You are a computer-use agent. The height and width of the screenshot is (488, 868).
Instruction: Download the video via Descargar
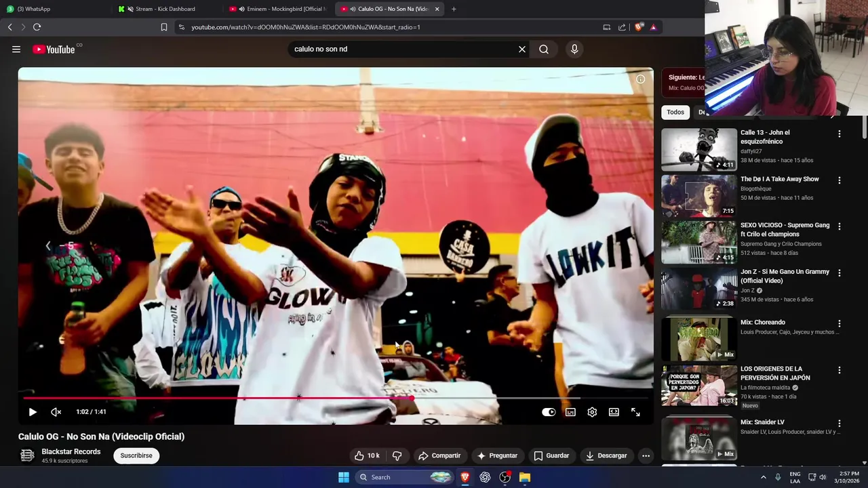[606, 455]
